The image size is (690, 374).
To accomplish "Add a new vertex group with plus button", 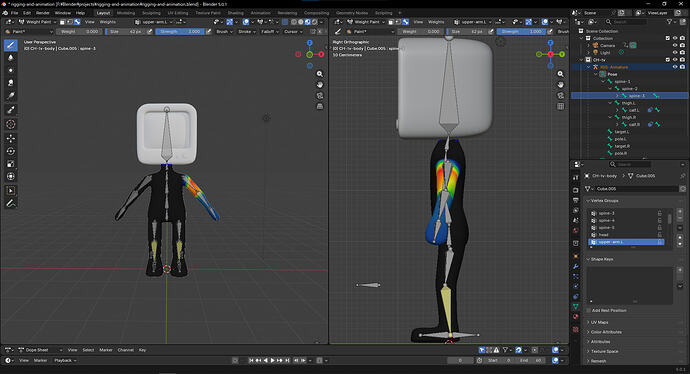I will coord(680,213).
